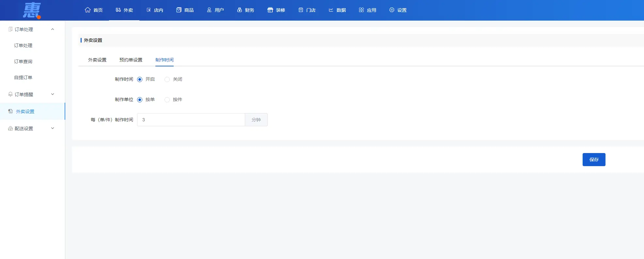
Task: Select 按件 for 制作单位
Action: (x=167, y=100)
